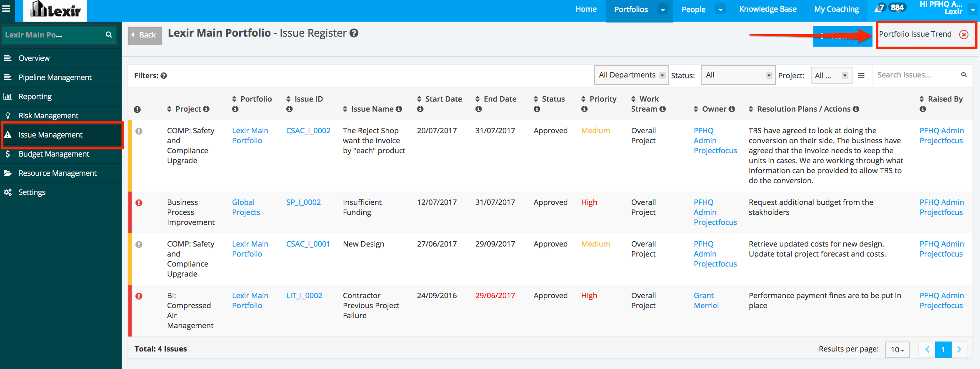The height and width of the screenshot is (369, 980).
Task: Open the All Departments dropdown
Action: pyautogui.click(x=631, y=75)
